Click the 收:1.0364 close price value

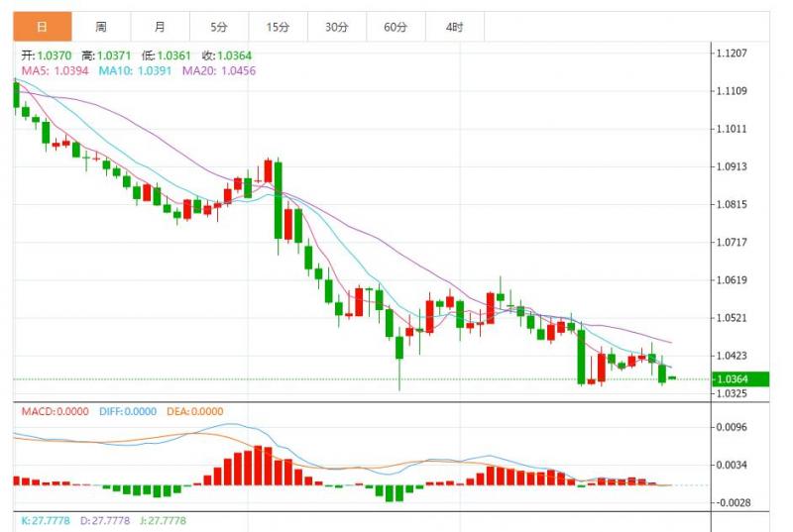pyautogui.click(x=227, y=55)
